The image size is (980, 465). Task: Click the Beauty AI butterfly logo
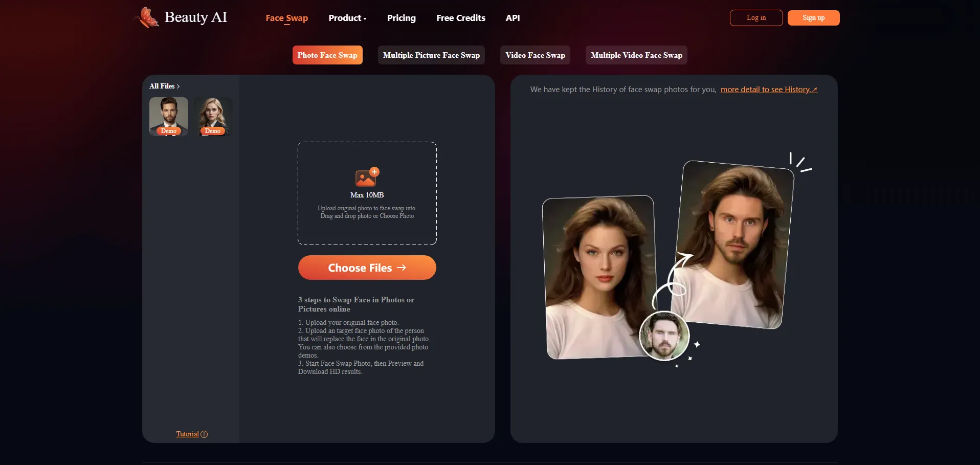(x=147, y=18)
